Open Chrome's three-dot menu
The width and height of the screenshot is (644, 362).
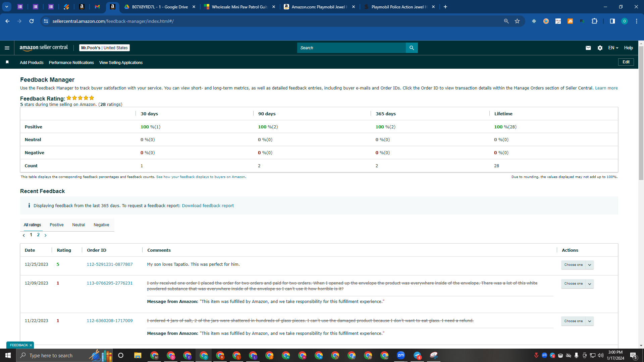pyautogui.click(x=637, y=21)
